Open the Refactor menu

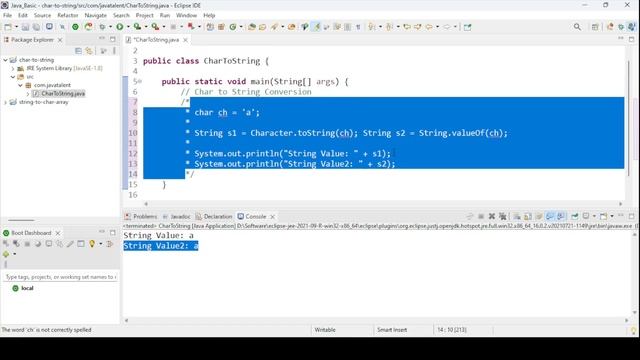pos(68,15)
